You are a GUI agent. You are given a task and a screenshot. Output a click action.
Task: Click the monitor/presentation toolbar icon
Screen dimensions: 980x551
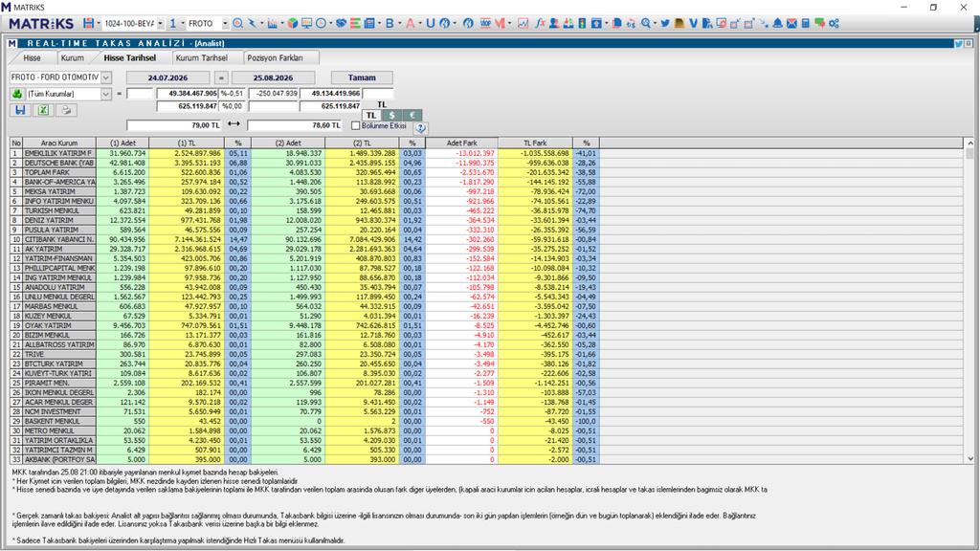[x=307, y=23]
